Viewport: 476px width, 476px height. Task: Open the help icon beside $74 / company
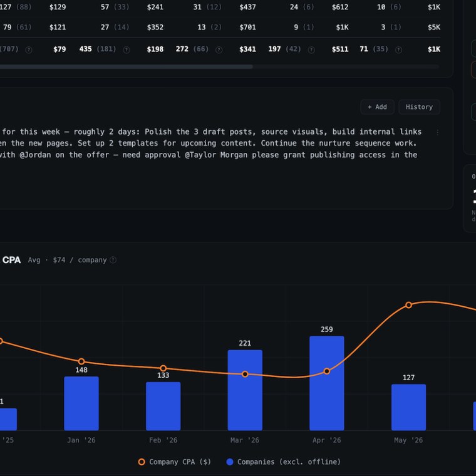[x=113, y=260]
